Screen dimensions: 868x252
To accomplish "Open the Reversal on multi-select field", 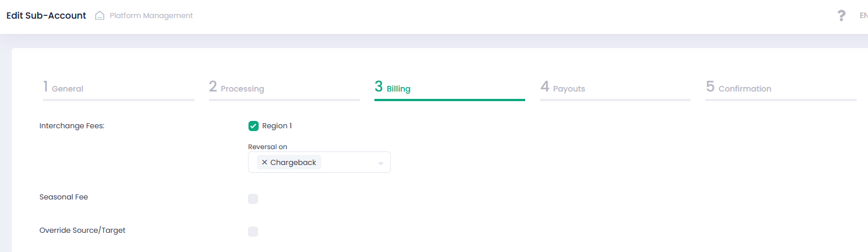I will pos(350,163).
